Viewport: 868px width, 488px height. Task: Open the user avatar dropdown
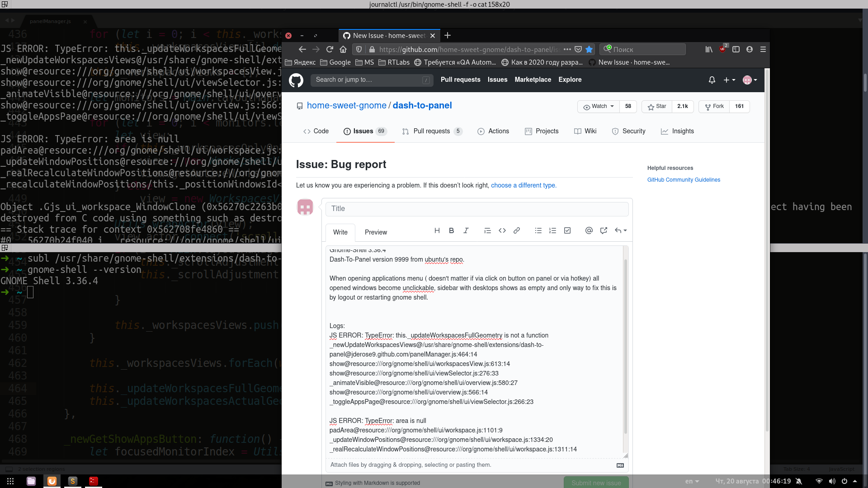pyautogui.click(x=750, y=80)
